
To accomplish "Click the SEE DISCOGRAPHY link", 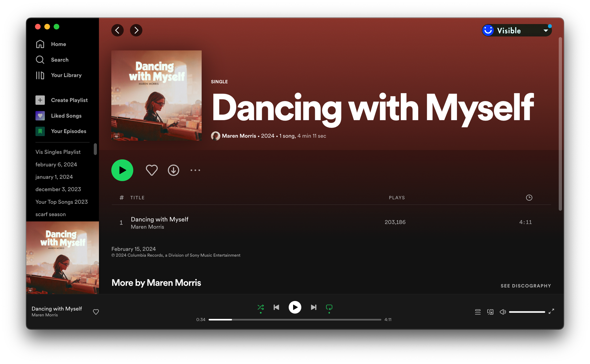I will [x=526, y=286].
